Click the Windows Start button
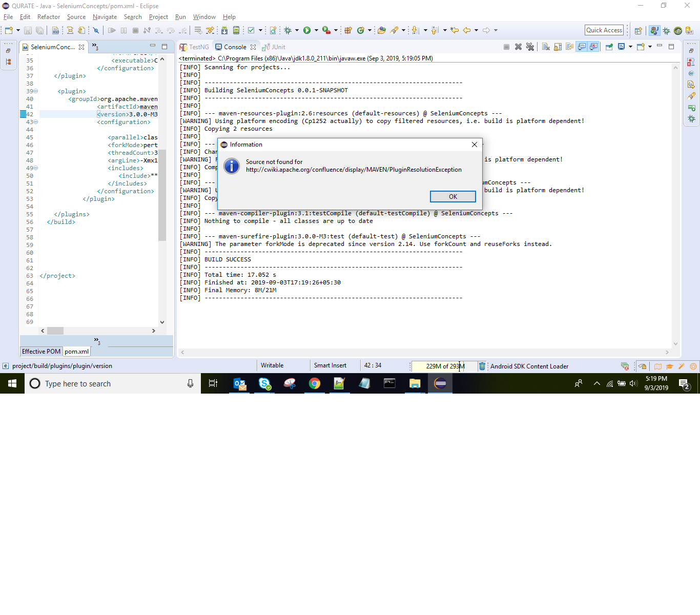This screenshot has width=700, height=615. click(12, 383)
